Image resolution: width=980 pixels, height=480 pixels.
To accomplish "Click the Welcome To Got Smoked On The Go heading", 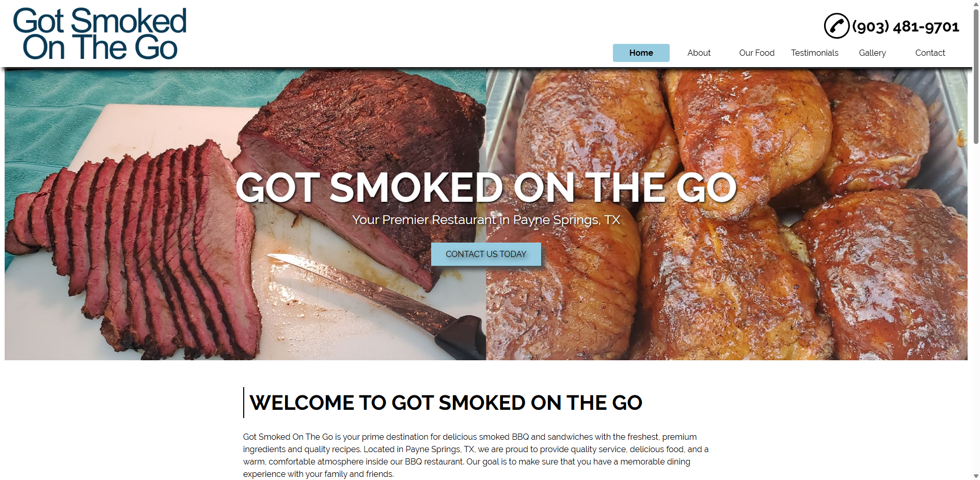I will click(446, 403).
